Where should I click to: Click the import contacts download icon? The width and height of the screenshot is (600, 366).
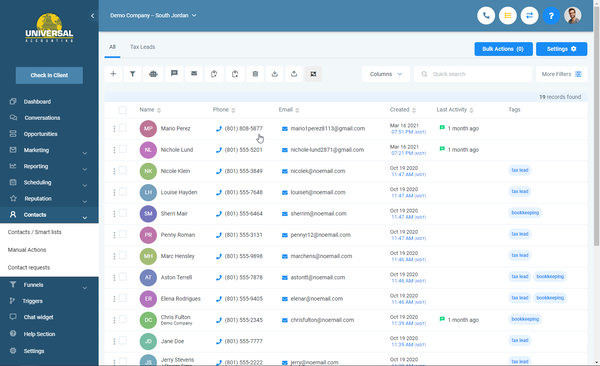[x=275, y=74]
